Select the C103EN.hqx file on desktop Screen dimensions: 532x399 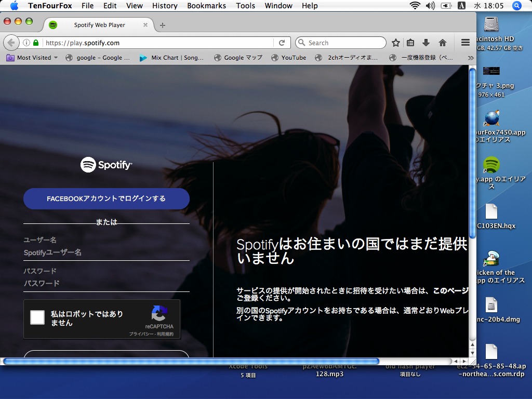491,212
